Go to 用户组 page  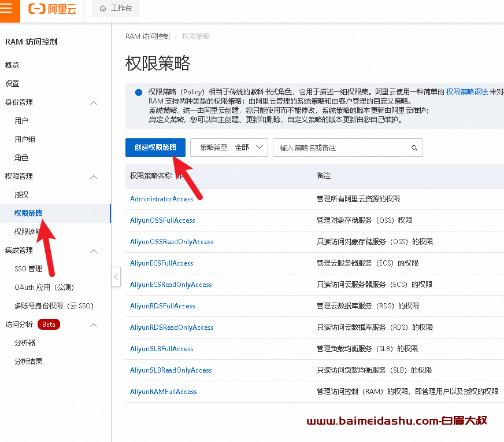tap(25, 139)
